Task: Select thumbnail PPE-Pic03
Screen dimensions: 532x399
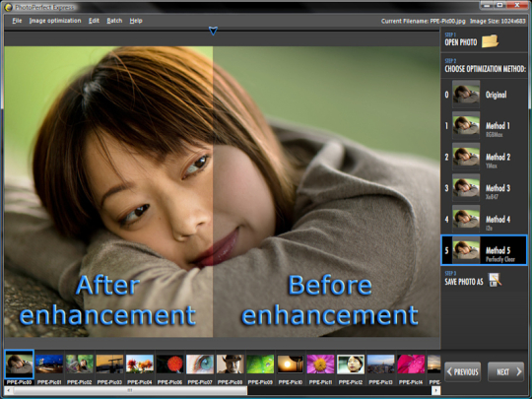Action: [x=109, y=365]
